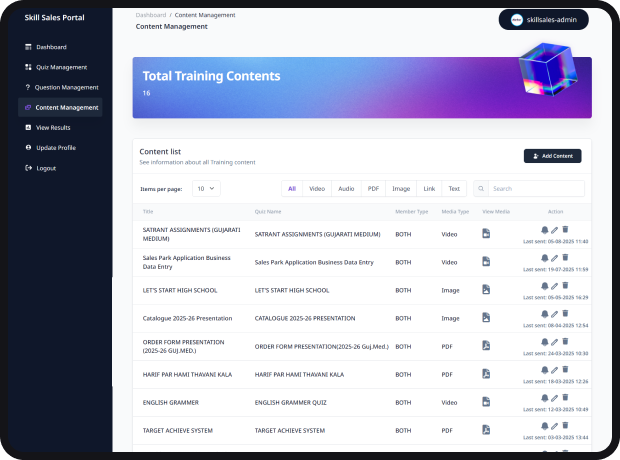This screenshot has height=460, width=620.
Task: Click the Member Type column header
Action: [412, 212]
